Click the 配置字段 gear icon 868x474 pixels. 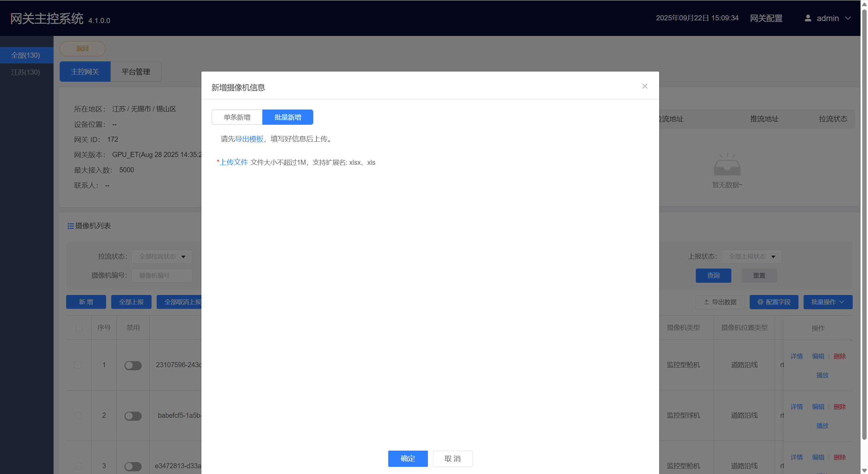(x=760, y=302)
